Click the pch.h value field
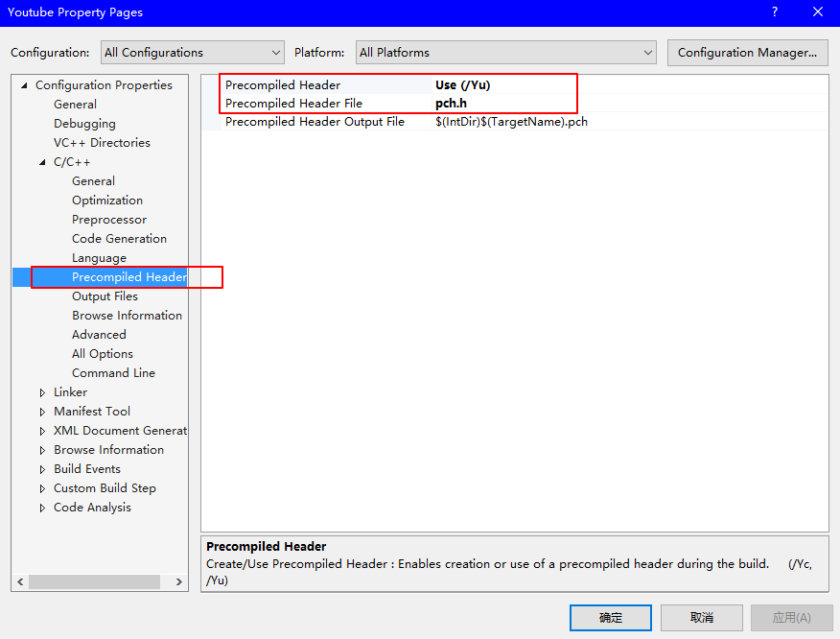The image size is (840, 639). point(630,103)
